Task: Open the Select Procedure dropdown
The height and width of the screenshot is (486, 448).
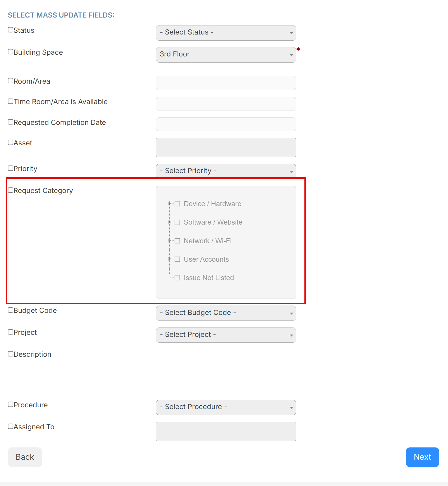Action: pos(226,407)
